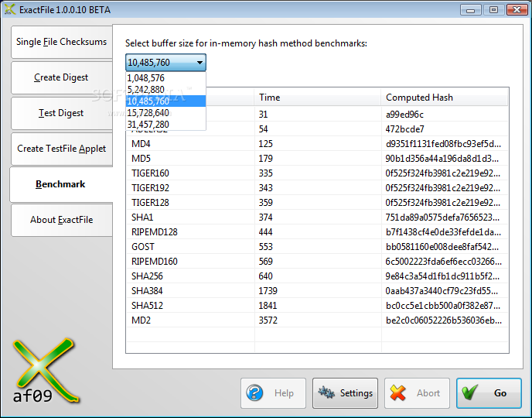This screenshot has height=418, width=532.
Task: Click the ExactFile title bar app icon
Action: (10, 9)
